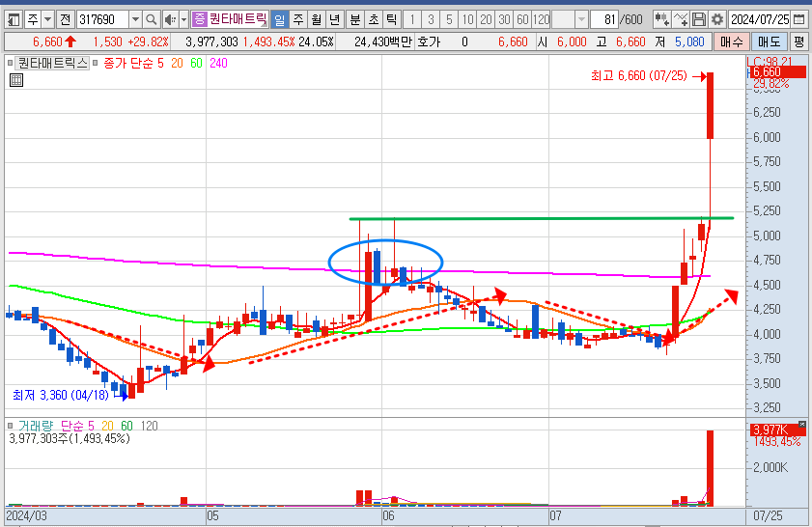Click the save chart floppy disk icon
The height and width of the screenshot is (527, 812).
(699, 19)
